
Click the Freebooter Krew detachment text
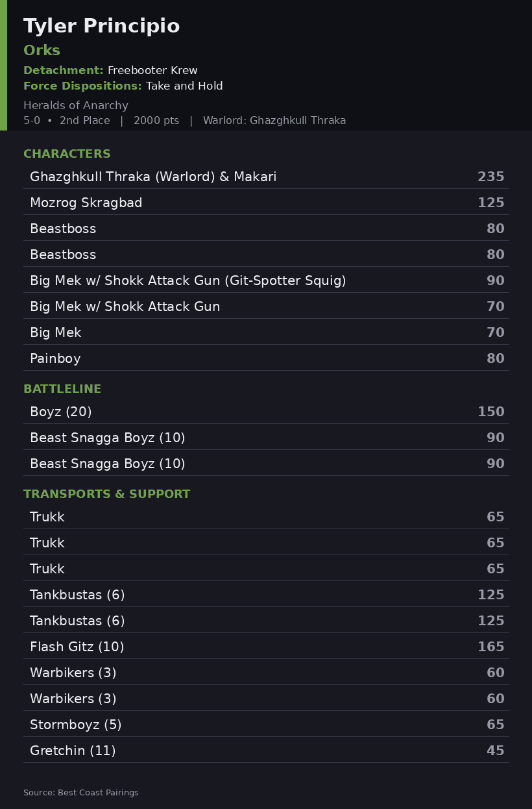point(152,70)
